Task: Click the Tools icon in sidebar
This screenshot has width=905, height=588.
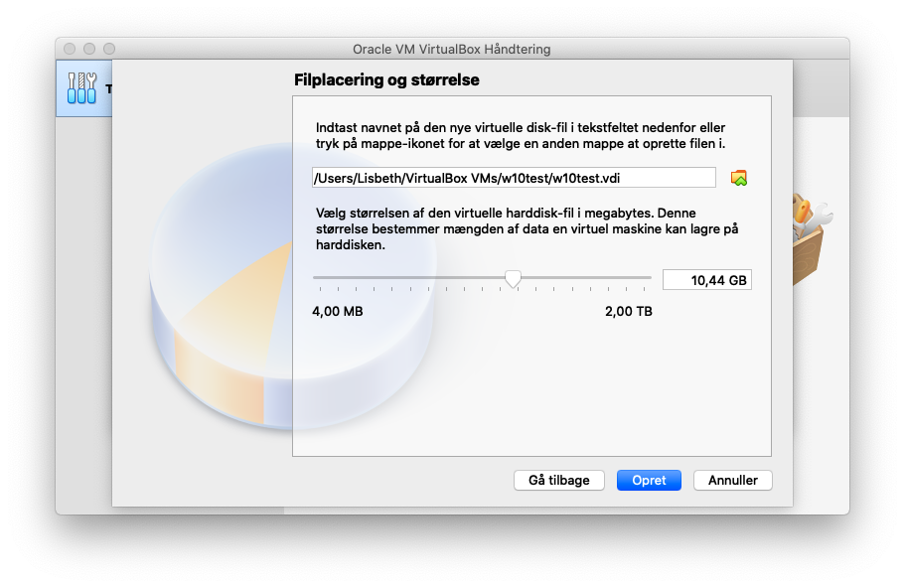Action: coord(81,88)
